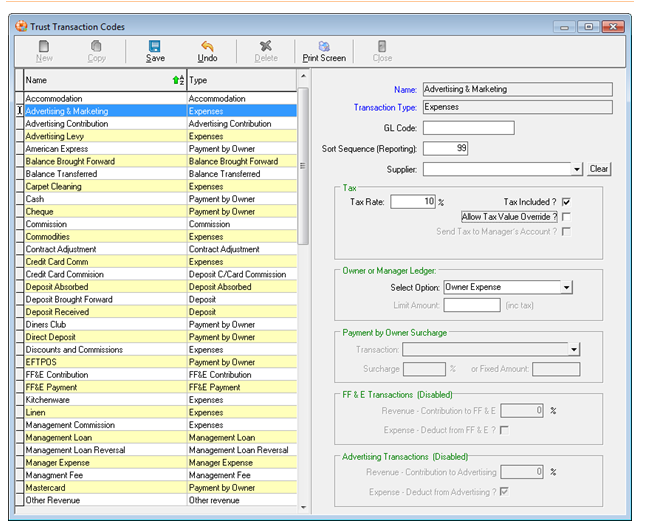Tick Send Tax to Manager's Account checkbox

tap(566, 232)
